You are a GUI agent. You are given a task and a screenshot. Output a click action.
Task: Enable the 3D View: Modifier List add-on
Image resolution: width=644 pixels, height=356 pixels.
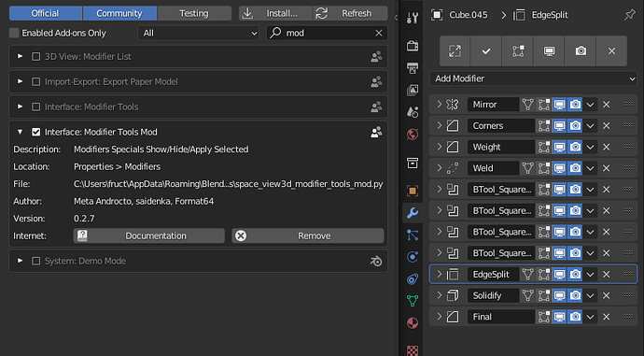(36, 57)
